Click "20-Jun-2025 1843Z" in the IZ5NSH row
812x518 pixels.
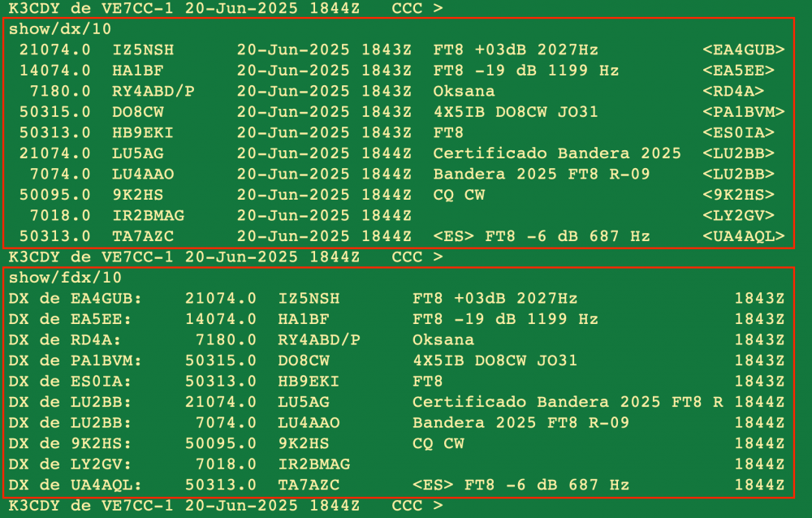[324, 50]
